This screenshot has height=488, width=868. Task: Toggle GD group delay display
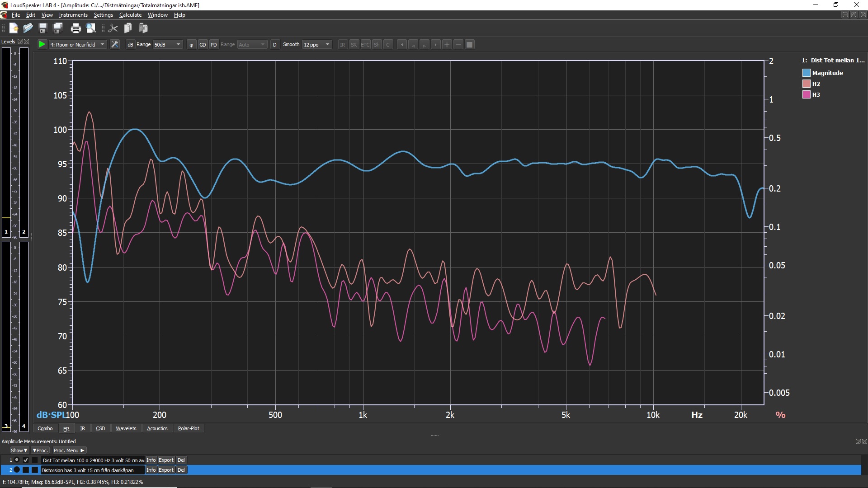click(203, 44)
